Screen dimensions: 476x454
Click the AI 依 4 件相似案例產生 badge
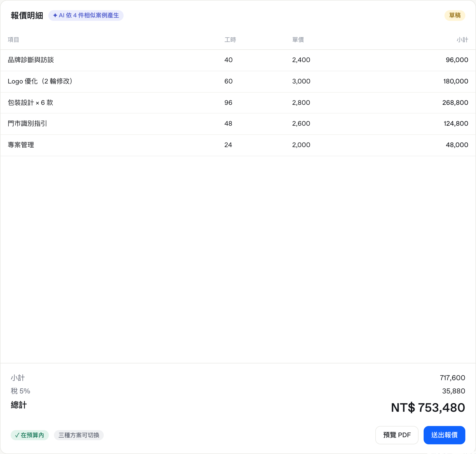click(x=86, y=16)
